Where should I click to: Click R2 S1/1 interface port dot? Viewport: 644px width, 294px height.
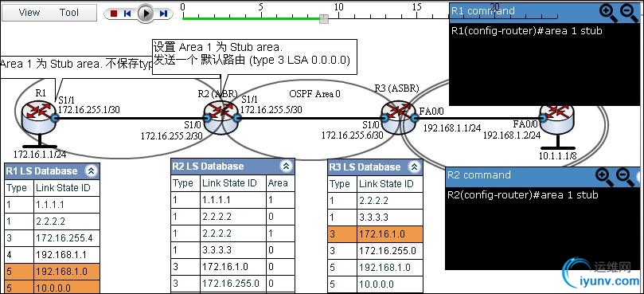coord(236,119)
